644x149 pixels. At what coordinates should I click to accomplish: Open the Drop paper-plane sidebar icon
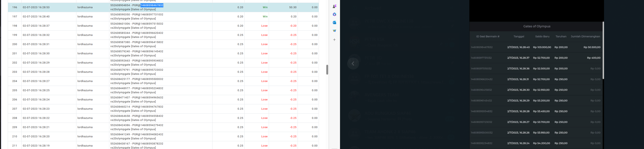tap(334, 31)
